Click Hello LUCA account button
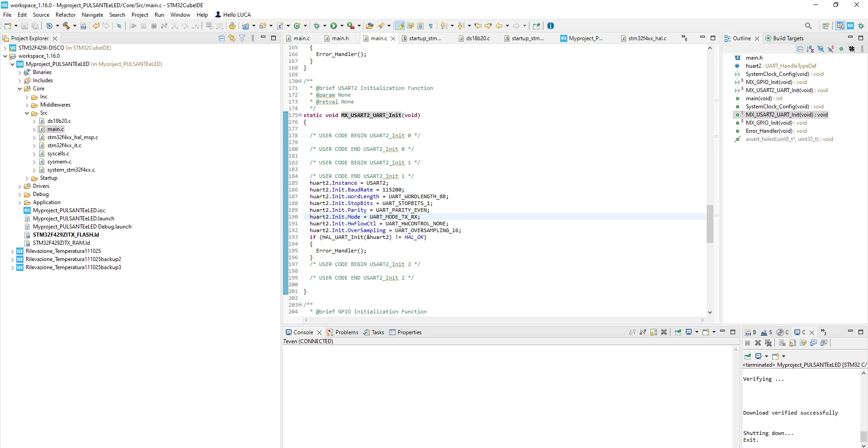 pos(233,15)
